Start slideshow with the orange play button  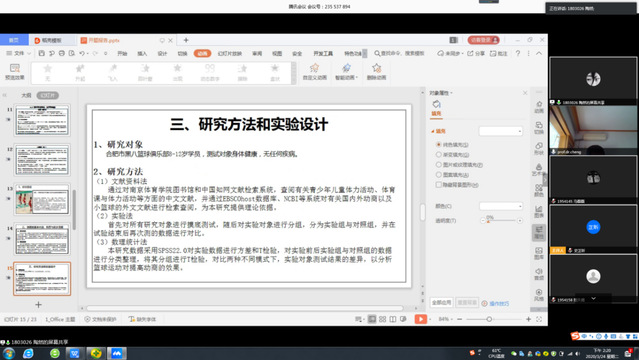coord(421,319)
